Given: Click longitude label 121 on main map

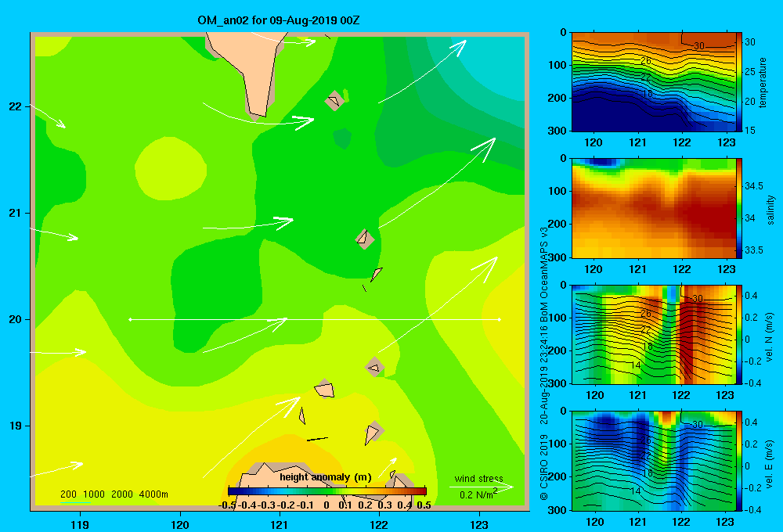Looking at the screenshot, I should (280, 524).
